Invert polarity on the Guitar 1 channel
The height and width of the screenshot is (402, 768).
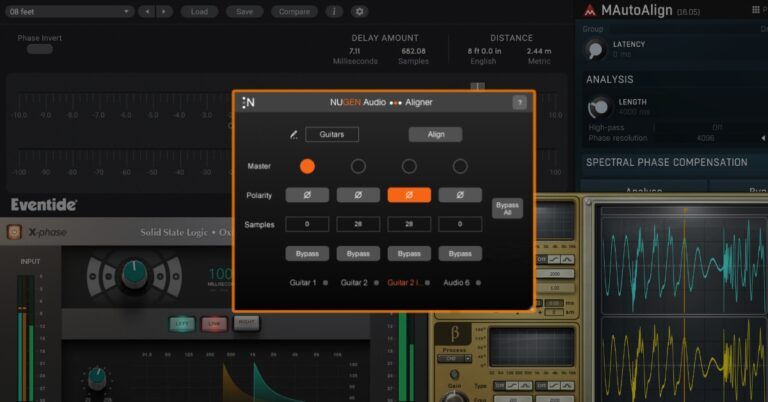click(307, 195)
